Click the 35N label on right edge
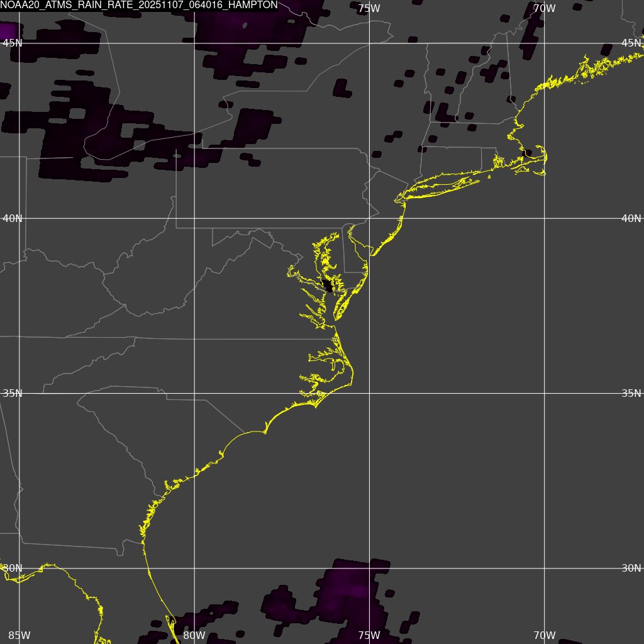The image size is (644, 644). coord(631,393)
